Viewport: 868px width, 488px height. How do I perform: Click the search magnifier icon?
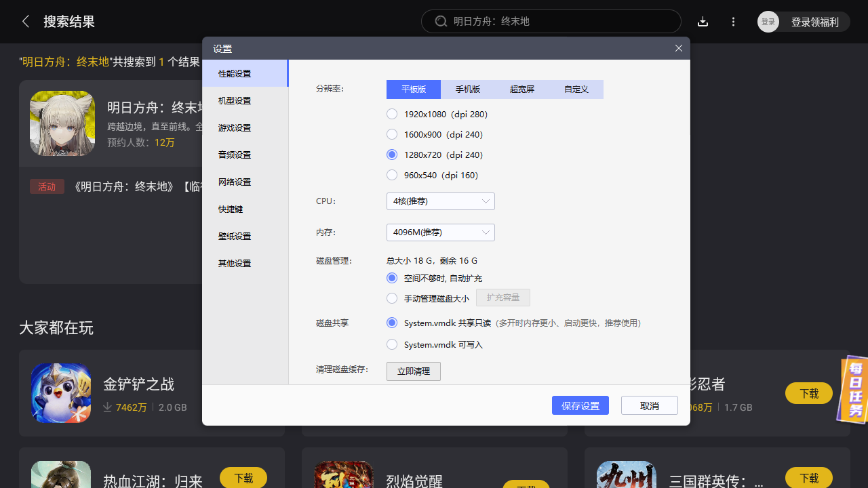[441, 22]
